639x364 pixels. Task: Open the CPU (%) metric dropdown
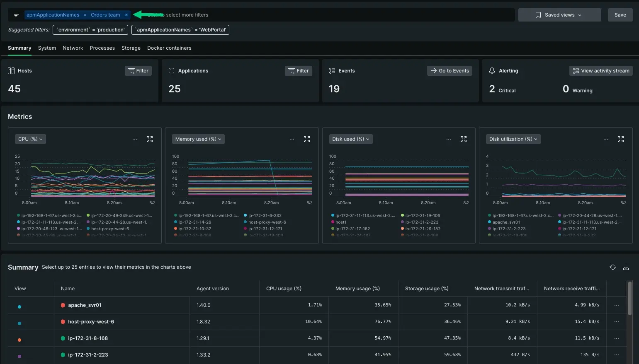coord(30,139)
